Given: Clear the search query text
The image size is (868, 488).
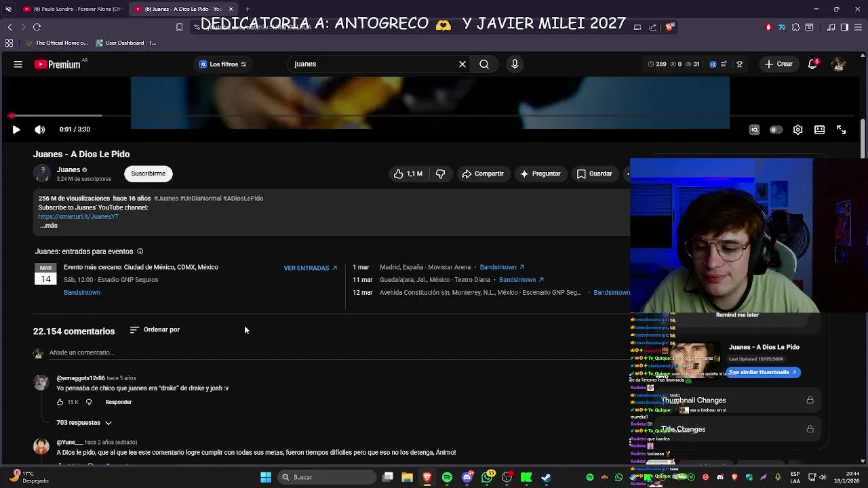Looking at the screenshot, I should click(x=462, y=64).
